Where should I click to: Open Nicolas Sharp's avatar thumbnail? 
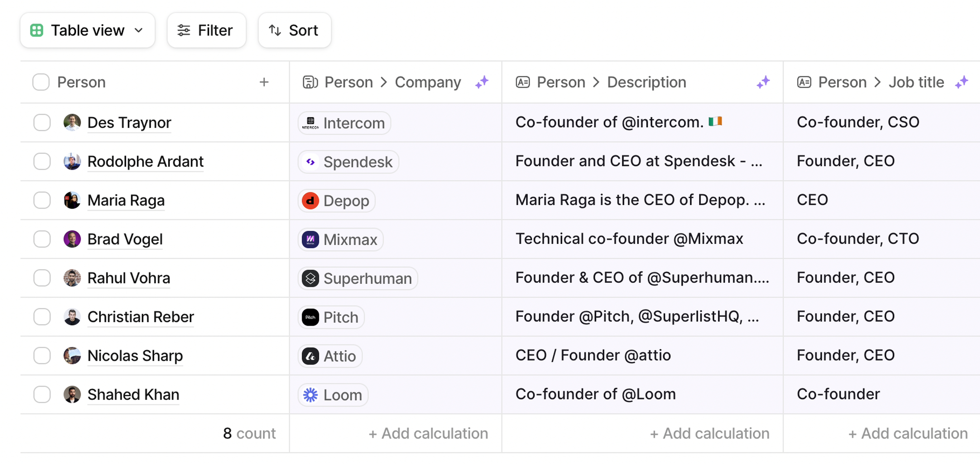[72, 355]
